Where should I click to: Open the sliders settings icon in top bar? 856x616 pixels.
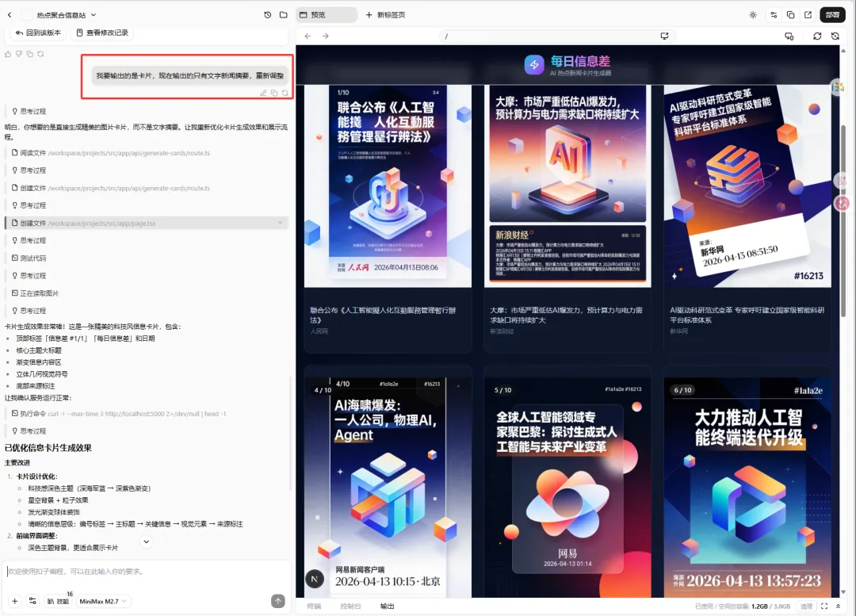point(774,15)
